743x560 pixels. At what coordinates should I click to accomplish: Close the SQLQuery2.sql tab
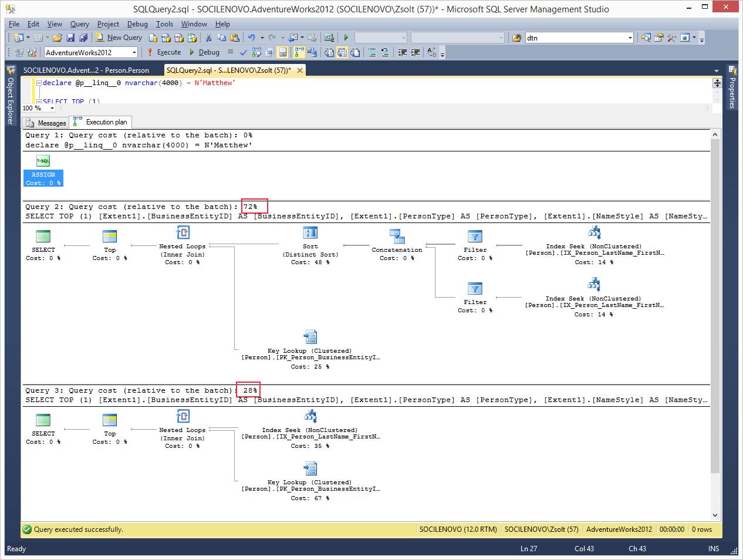[300, 70]
